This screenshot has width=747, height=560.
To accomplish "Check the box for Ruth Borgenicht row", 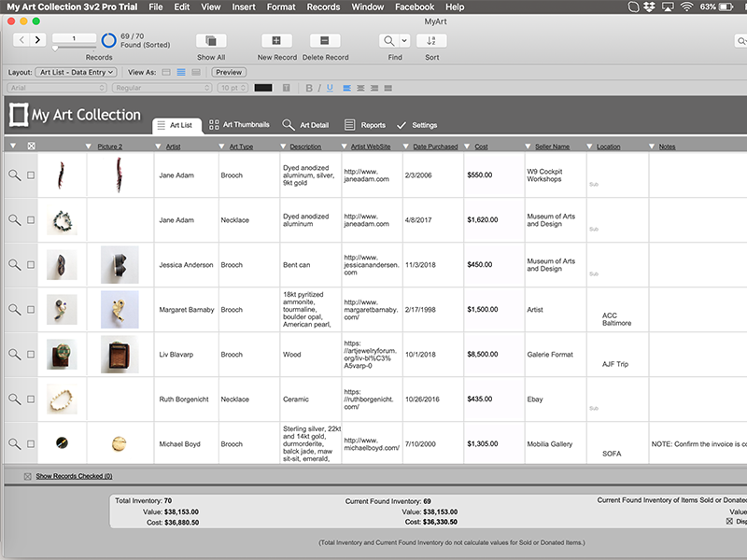I will [31, 399].
